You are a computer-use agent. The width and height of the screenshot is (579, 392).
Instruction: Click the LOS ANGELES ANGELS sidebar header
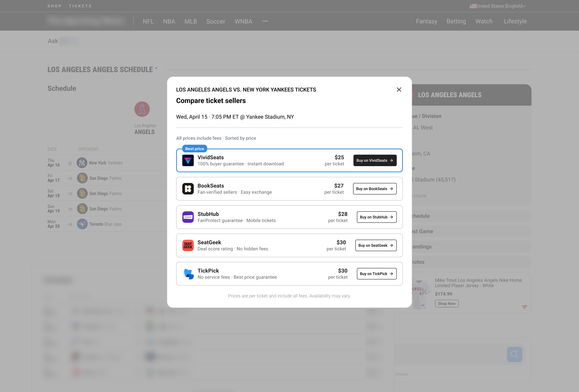[x=450, y=95]
